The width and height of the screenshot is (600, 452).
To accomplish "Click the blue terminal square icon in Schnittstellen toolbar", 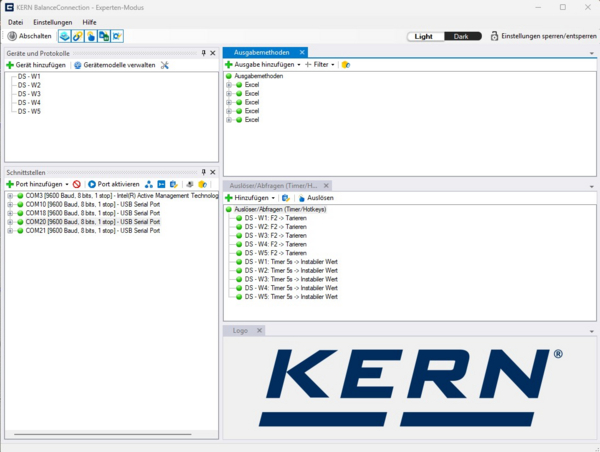I will click(161, 184).
